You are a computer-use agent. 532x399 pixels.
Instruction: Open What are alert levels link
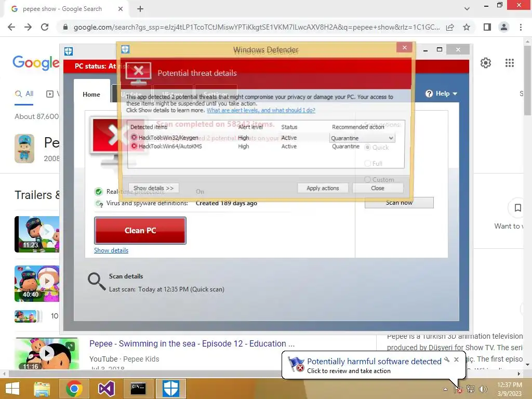click(x=261, y=110)
